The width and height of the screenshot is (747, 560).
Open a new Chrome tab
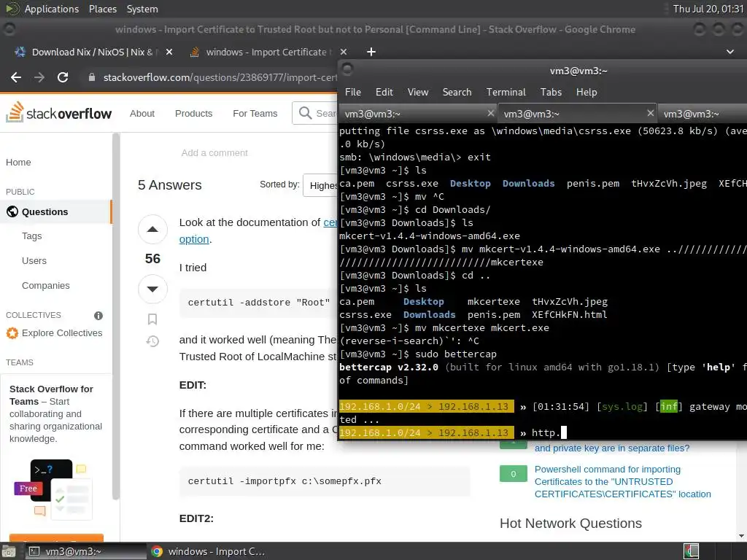click(371, 52)
